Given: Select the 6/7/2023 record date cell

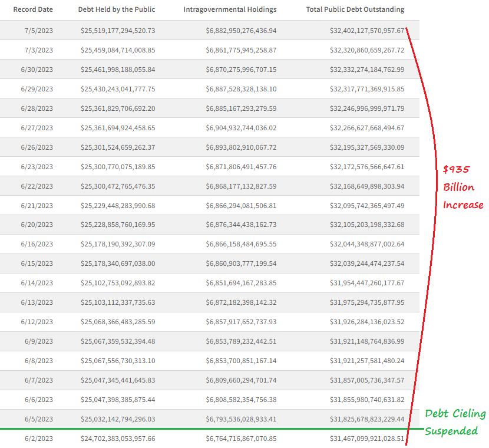Looking at the screenshot, I should coord(39,380).
